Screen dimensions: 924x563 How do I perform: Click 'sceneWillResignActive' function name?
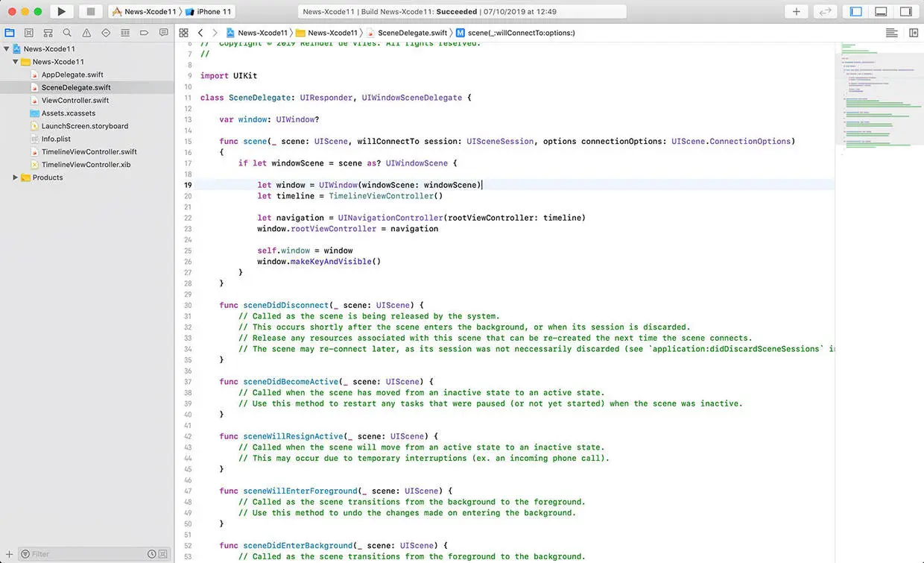click(x=293, y=436)
